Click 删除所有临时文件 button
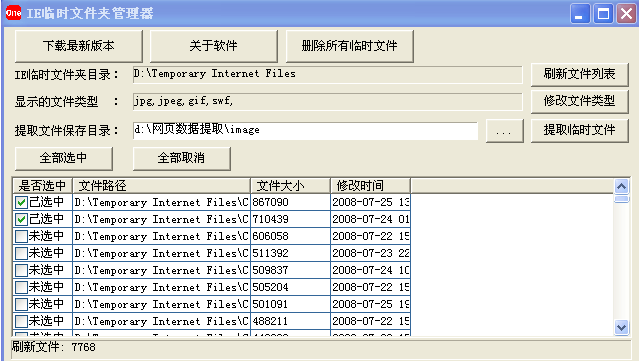 349,46
